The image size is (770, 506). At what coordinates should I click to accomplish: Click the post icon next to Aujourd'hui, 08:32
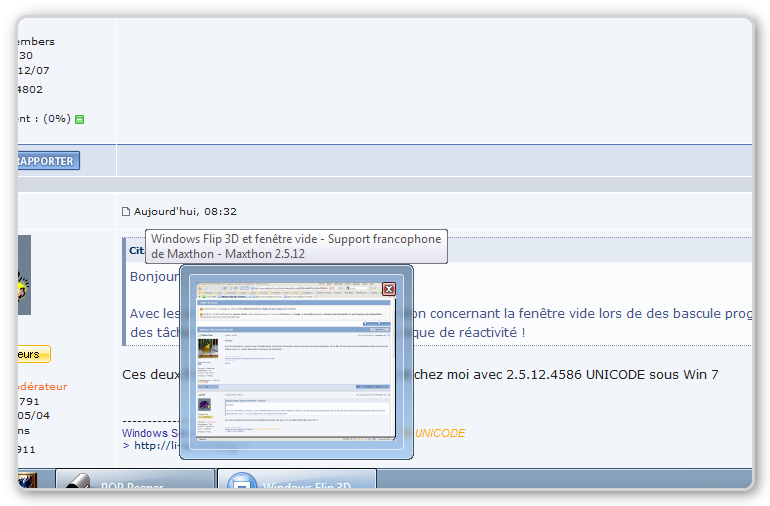coord(126,212)
